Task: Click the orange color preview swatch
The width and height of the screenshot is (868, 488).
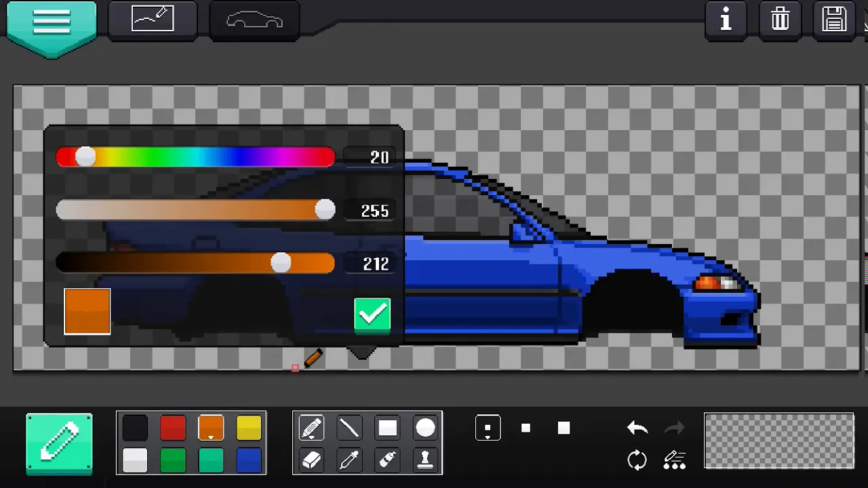Action: tap(87, 312)
